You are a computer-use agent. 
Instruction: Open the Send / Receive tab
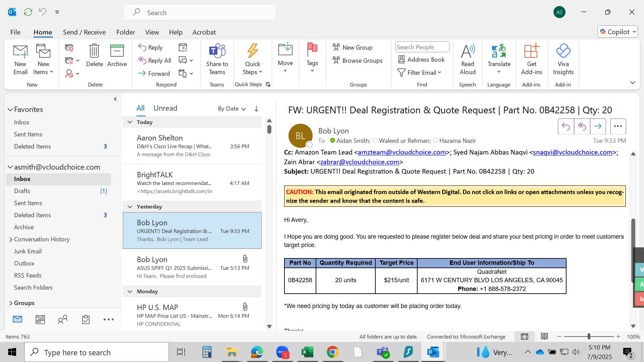pos(84,32)
